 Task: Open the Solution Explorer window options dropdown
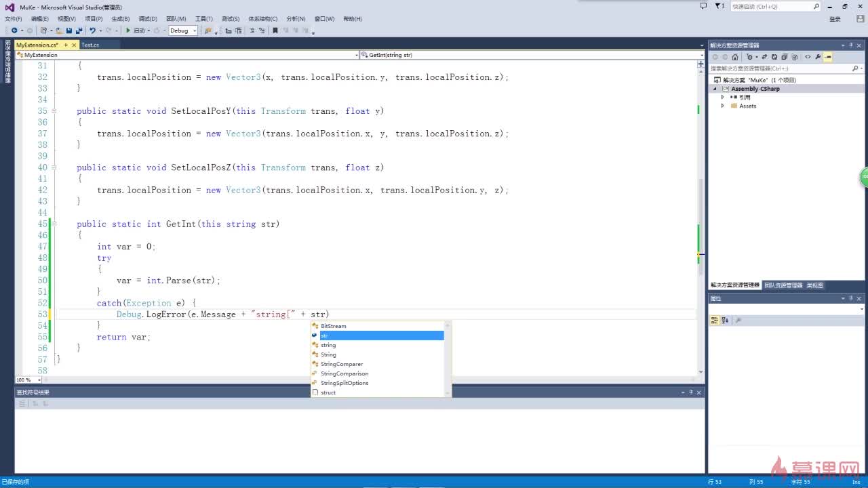[843, 45]
